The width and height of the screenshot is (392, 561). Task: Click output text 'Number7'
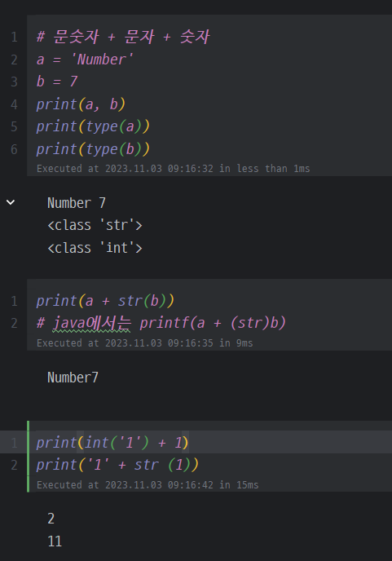[73, 378]
